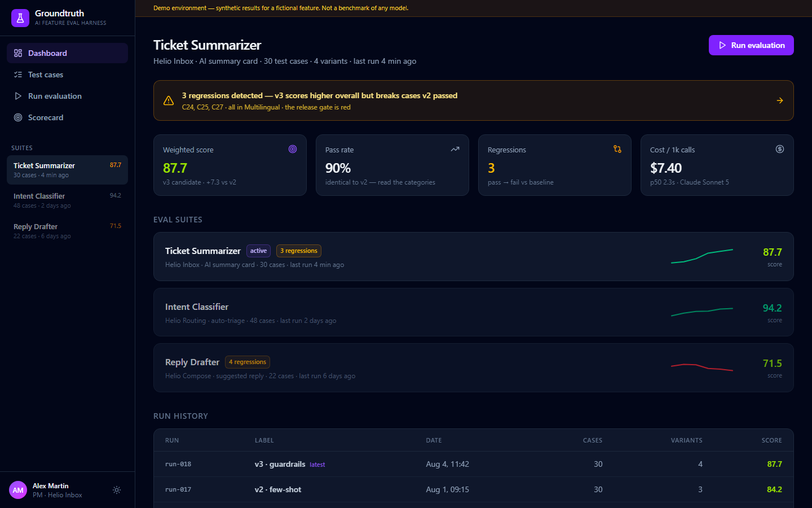Click the Groundtruth flask logo icon

pos(20,18)
